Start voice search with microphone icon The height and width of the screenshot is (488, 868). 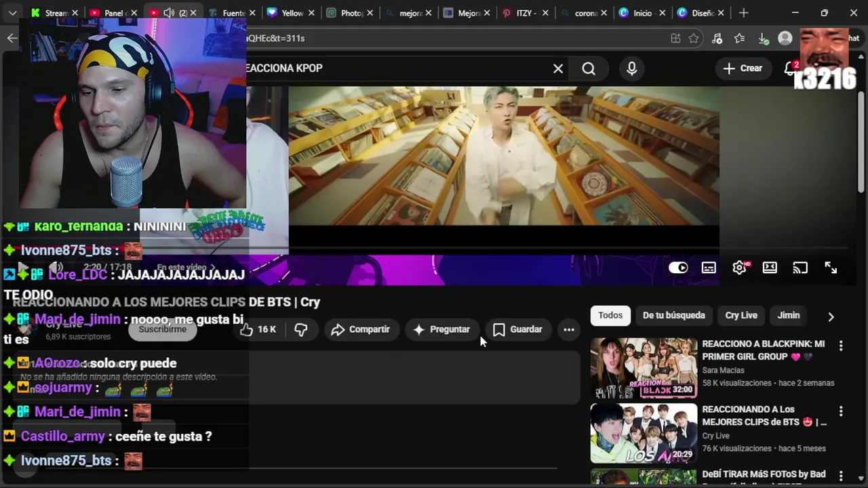[631, 68]
